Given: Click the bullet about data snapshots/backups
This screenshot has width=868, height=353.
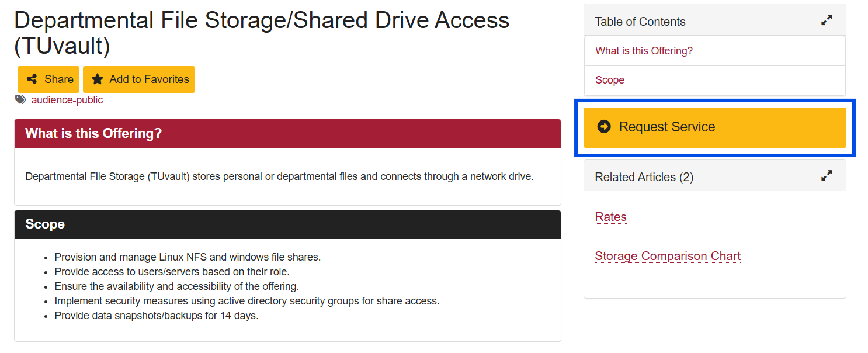Looking at the screenshot, I should (x=157, y=316).
